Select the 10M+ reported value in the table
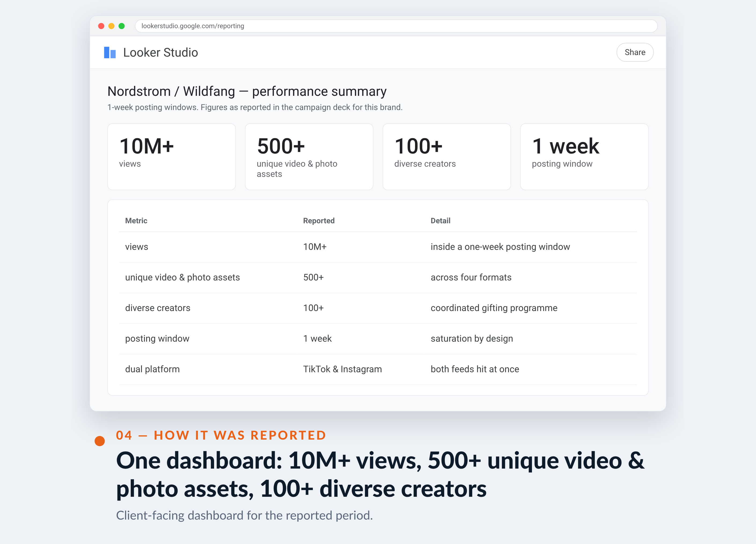The image size is (756, 544). click(x=315, y=247)
